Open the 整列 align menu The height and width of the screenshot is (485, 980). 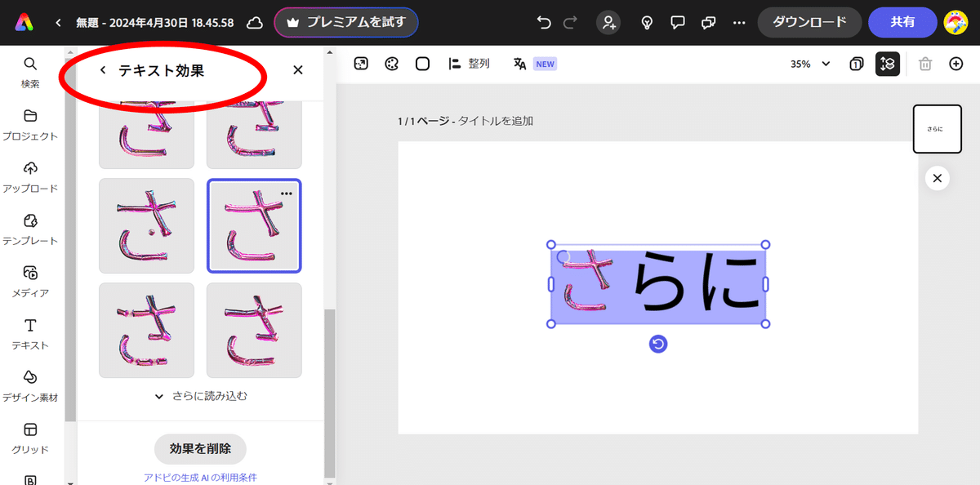[x=469, y=64]
